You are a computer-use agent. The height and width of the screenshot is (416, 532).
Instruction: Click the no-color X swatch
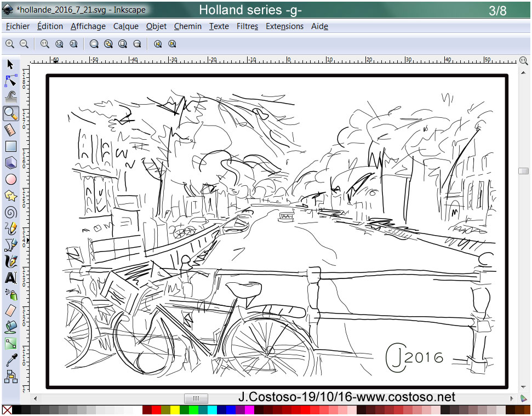point(7,410)
